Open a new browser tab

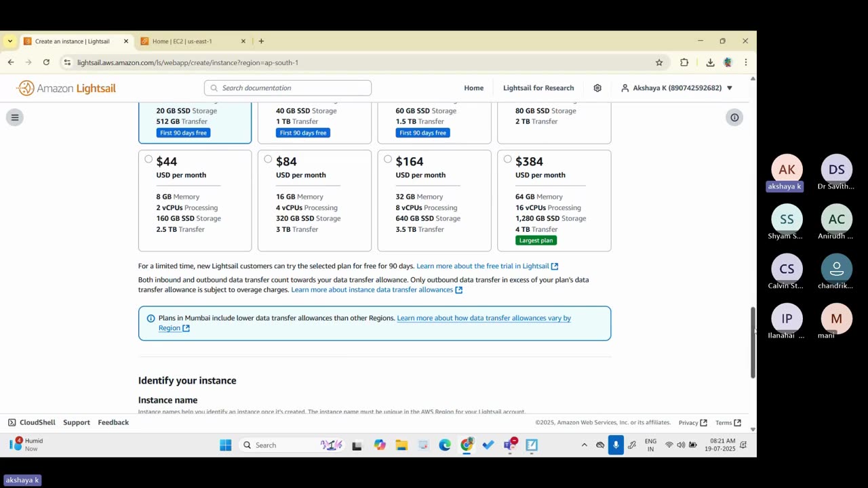tap(261, 41)
